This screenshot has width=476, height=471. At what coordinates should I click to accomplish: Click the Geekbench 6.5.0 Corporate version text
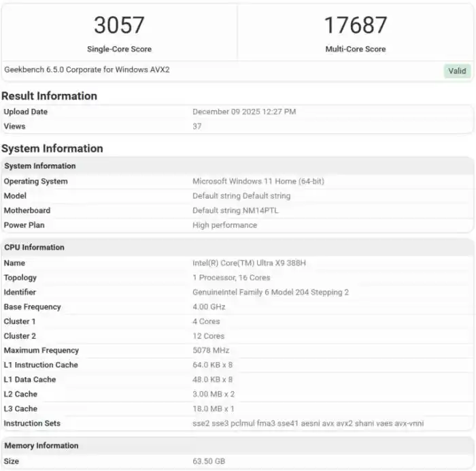click(86, 69)
